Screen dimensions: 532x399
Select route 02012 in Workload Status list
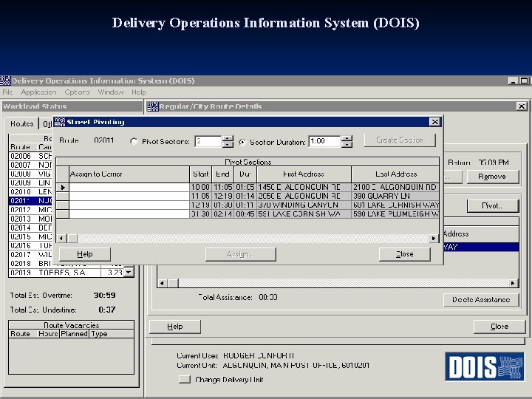tap(30, 210)
